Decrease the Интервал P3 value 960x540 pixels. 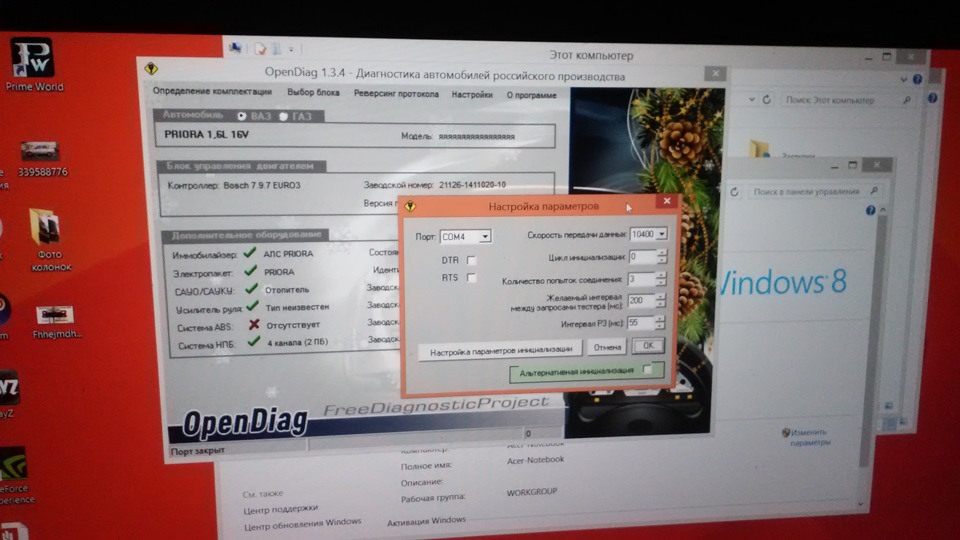click(x=659, y=326)
